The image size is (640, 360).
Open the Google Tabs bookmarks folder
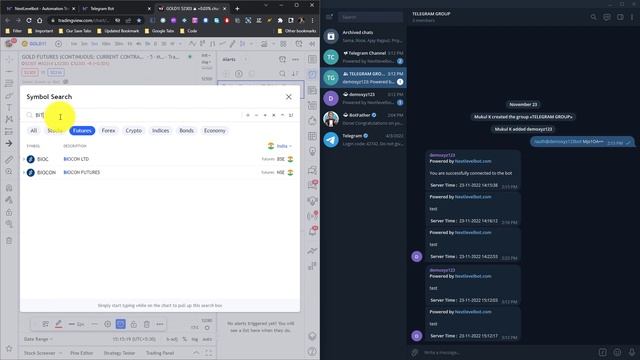click(x=160, y=31)
